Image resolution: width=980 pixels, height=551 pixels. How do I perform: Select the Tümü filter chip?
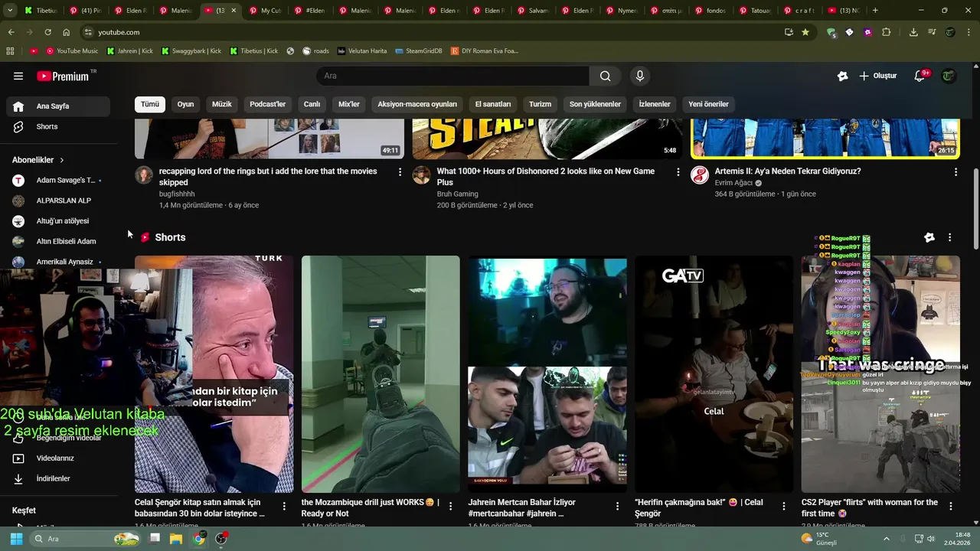click(150, 104)
